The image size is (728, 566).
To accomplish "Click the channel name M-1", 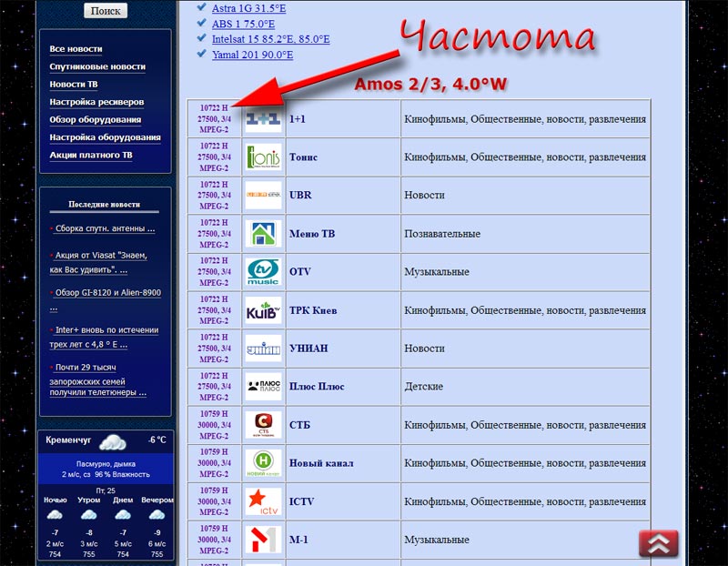I will (x=298, y=540).
